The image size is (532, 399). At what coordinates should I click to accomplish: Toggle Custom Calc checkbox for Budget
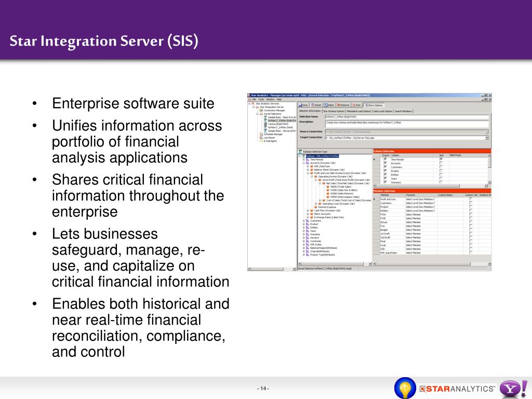[x=471, y=230]
